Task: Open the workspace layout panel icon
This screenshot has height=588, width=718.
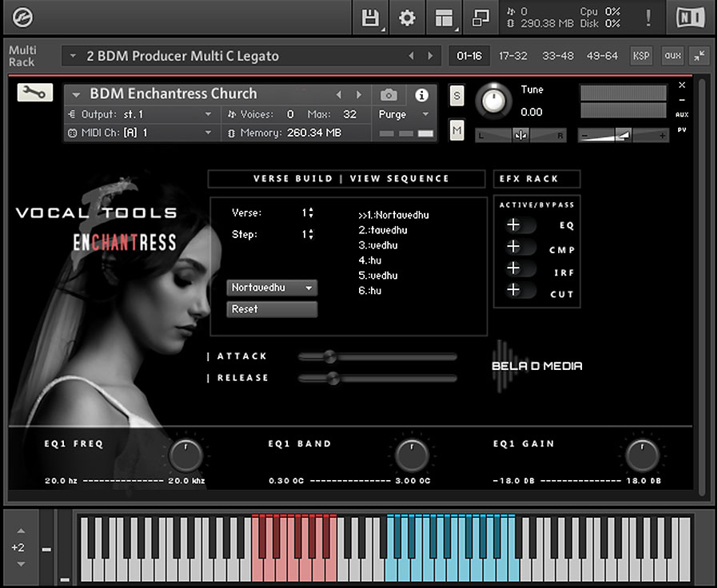Action: point(444,18)
